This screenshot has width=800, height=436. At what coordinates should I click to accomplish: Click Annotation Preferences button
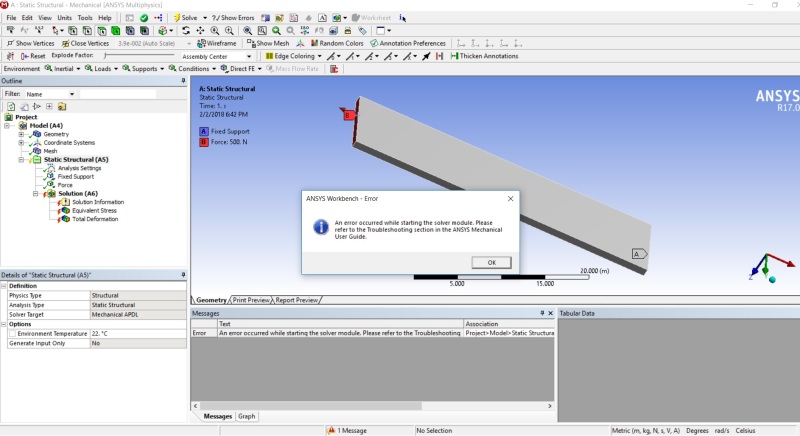pos(408,43)
